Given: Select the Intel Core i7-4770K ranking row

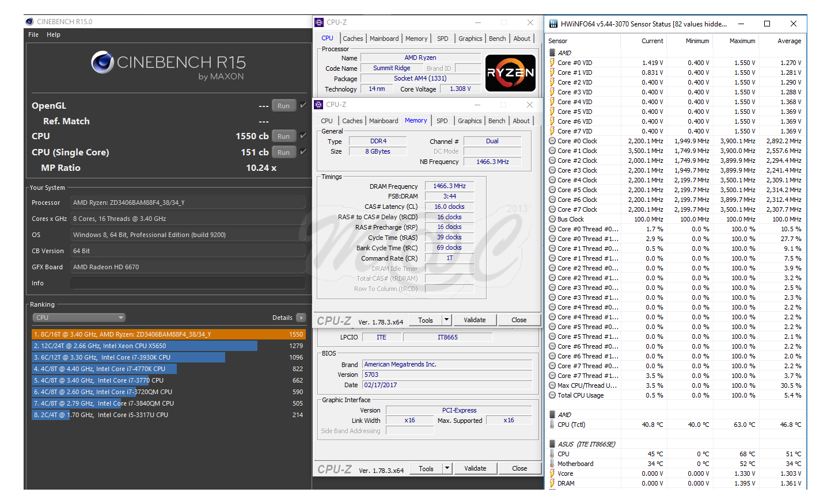Looking at the screenshot, I should pos(168,369).
